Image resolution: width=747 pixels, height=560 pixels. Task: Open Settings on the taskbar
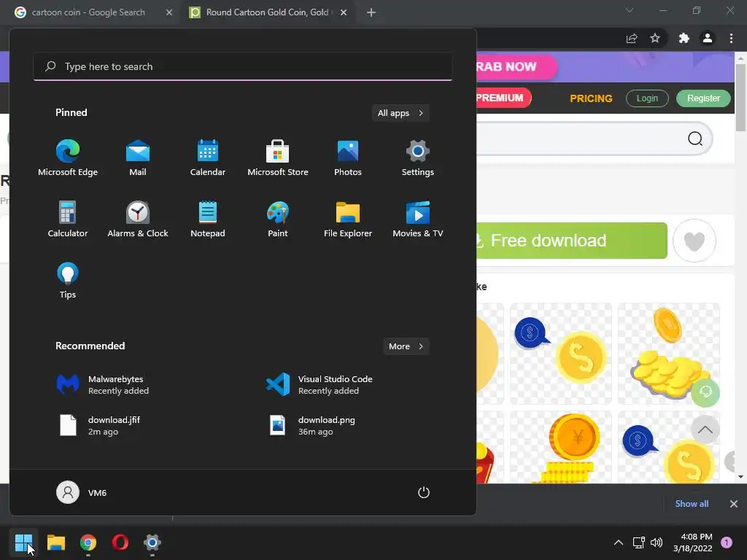(x=152, y=542)
